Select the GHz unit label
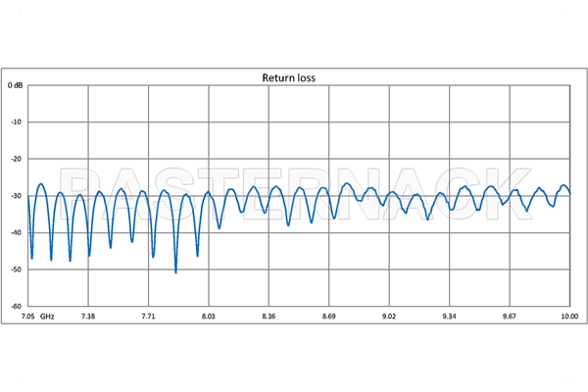Image resolution: width=588 pixels, height=392 pixels. 47,317
